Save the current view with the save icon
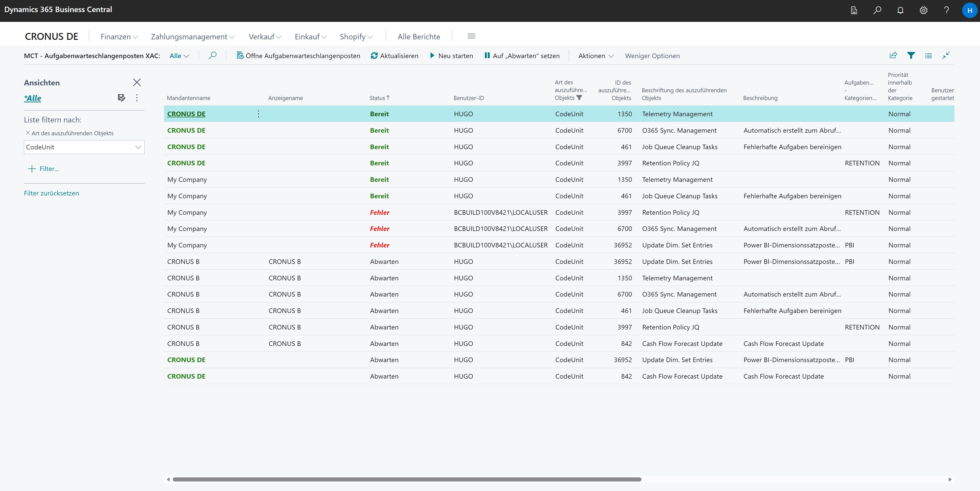Viewport: 980px width, 491px height. [x=122, y=98]
